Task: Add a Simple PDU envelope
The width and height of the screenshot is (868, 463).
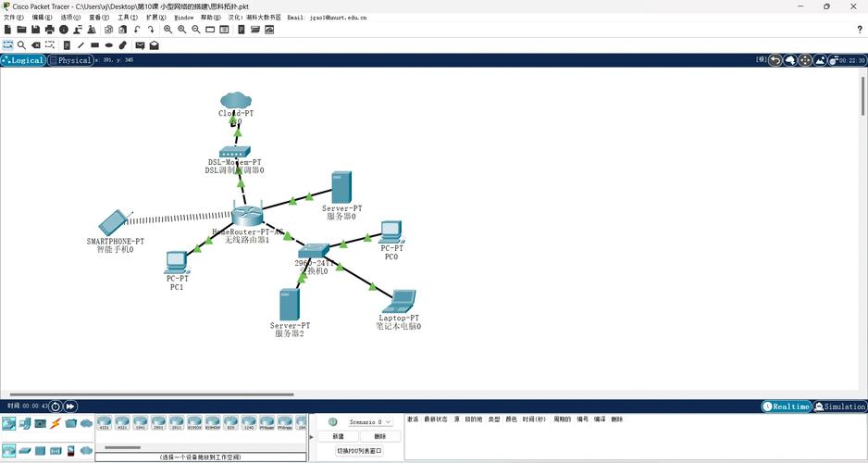Action: coord(140,45)
